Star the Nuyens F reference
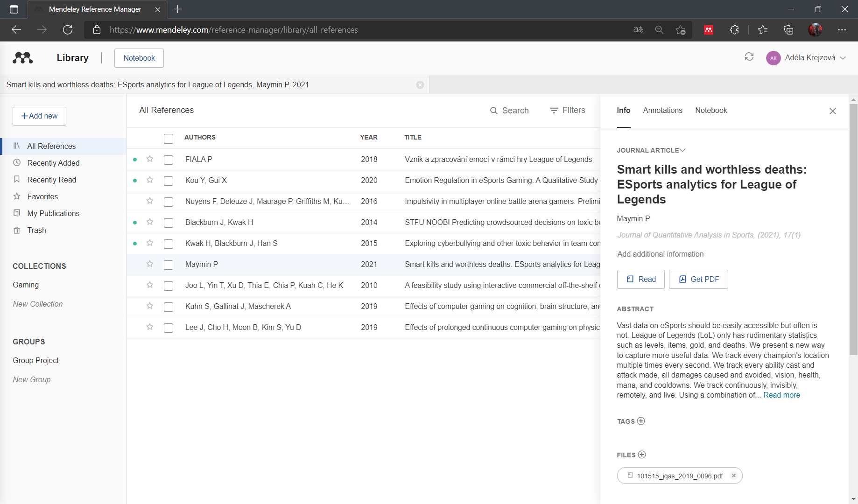Screen dimensions: 858x504 pos(150,201)
